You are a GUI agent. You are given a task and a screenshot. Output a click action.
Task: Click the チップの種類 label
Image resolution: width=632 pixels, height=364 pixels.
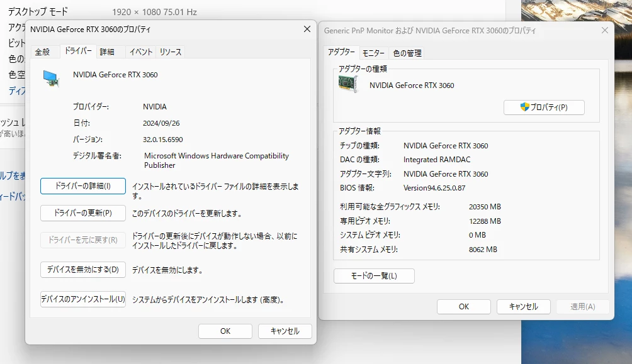coord(359,146)
